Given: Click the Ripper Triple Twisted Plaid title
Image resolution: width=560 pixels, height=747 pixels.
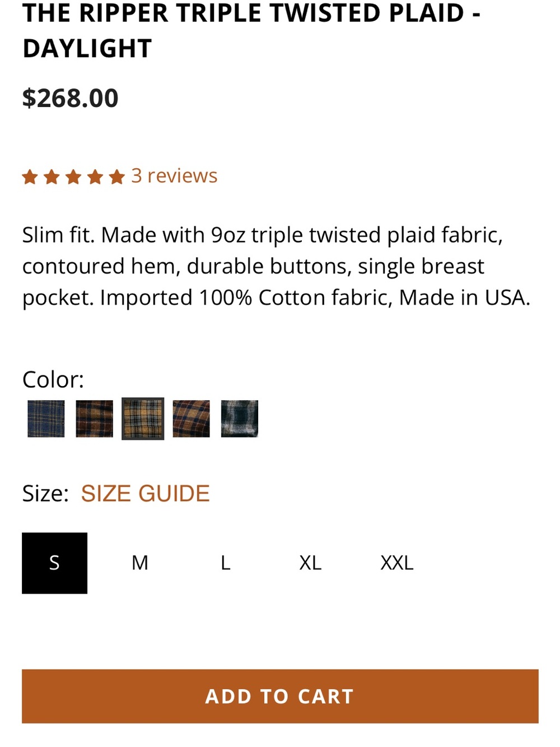Looking at the screenshot, I should (x=251, y=30).
